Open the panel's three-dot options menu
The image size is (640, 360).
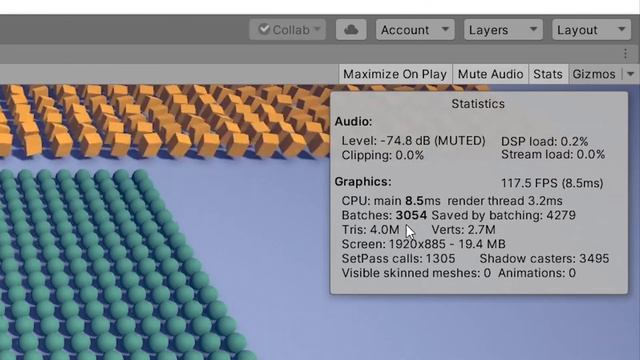(x=626, y=54)
